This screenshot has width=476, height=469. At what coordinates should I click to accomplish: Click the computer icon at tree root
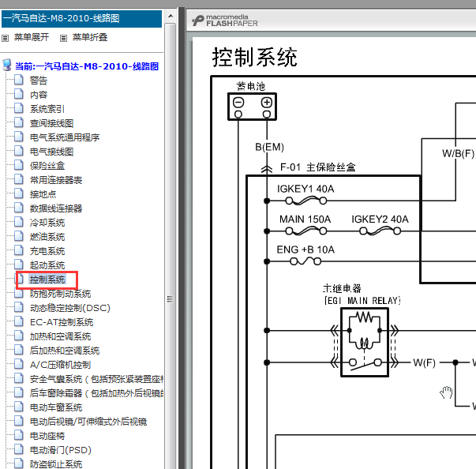tap(7, 65)
